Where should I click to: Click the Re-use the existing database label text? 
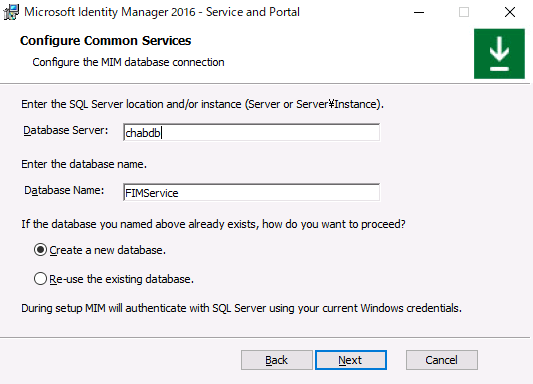coord(121,279)
